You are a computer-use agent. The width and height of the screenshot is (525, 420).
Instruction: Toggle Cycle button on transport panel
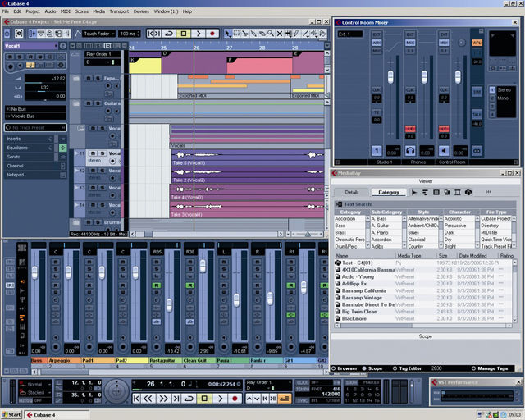189,399
